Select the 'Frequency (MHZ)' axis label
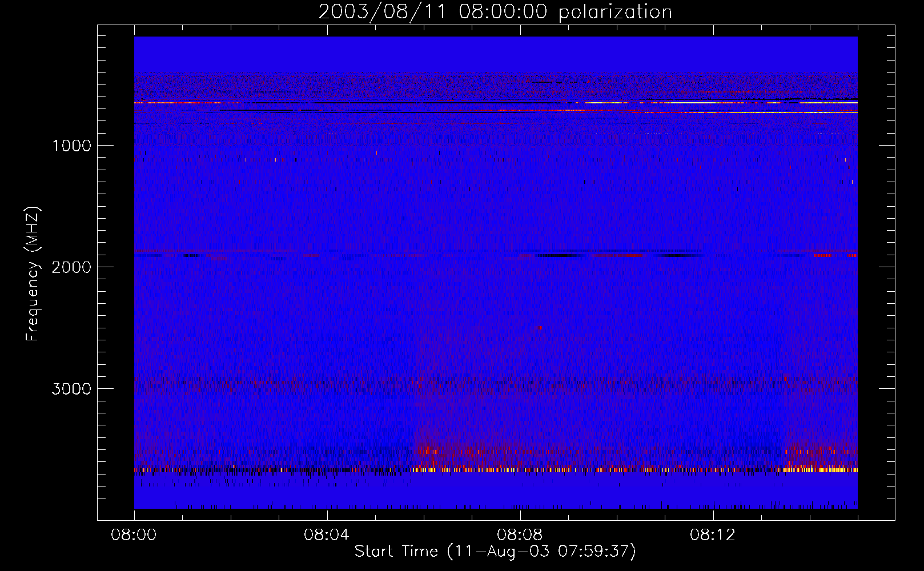The image size is (924, 571). click(33, 274)
